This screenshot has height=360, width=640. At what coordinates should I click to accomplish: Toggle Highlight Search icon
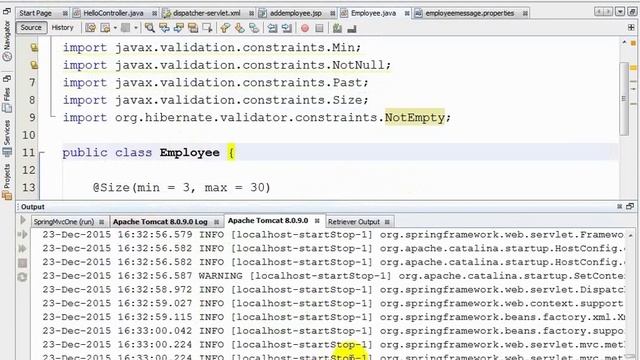(193, 28)
